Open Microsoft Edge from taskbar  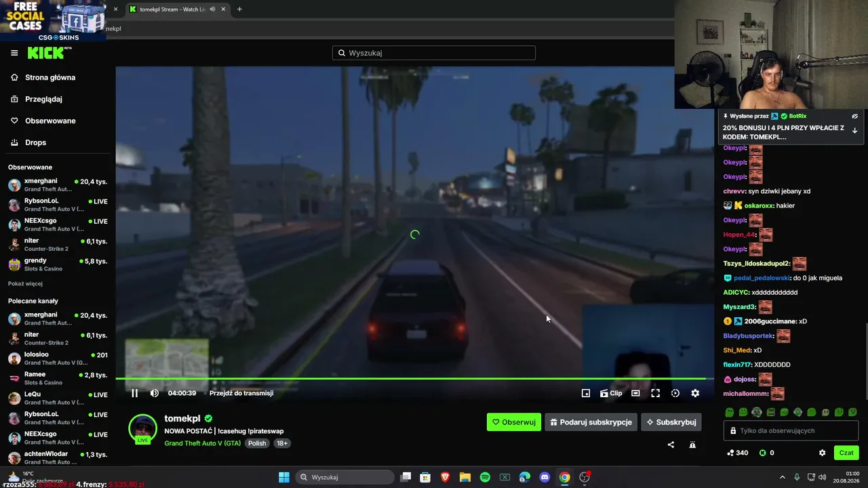(x=525, y=477)
